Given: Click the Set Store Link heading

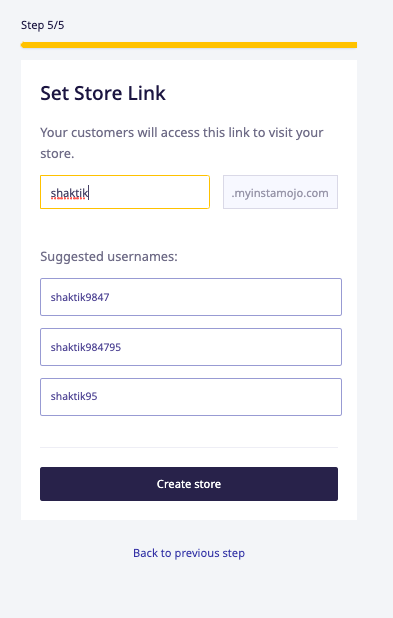Looking at the screenshot, I should coord(103,93).
